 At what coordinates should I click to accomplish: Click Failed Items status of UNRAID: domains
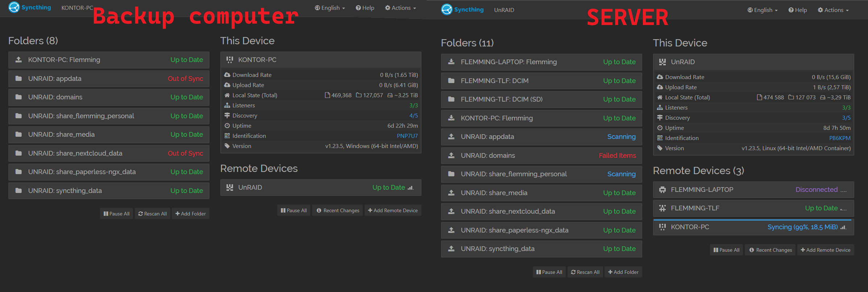[x=617, y=156]
